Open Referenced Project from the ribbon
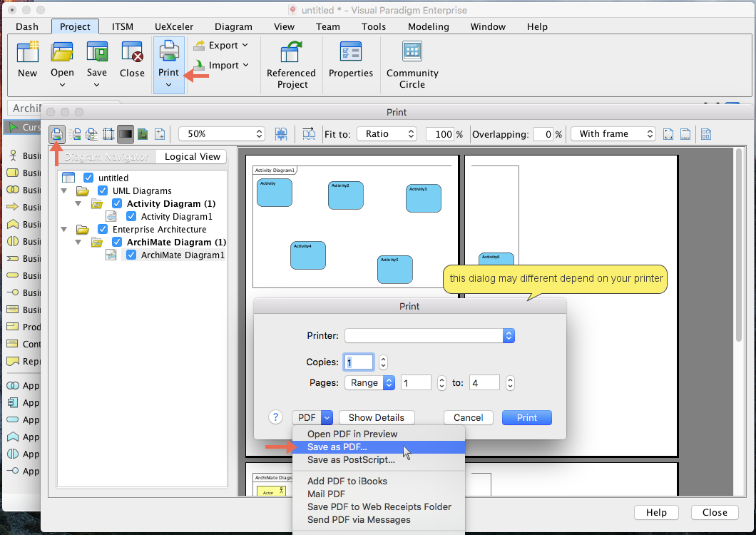 [291, 65]
